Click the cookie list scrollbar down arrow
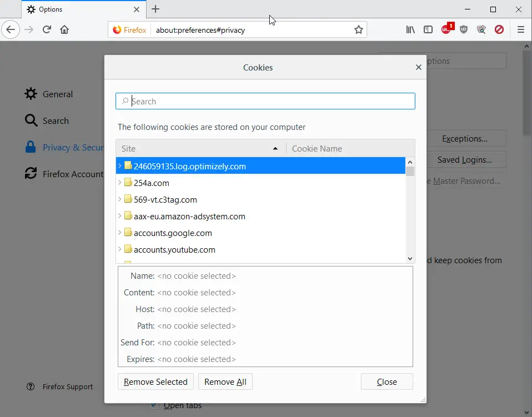532x417 pixels. 410,259
